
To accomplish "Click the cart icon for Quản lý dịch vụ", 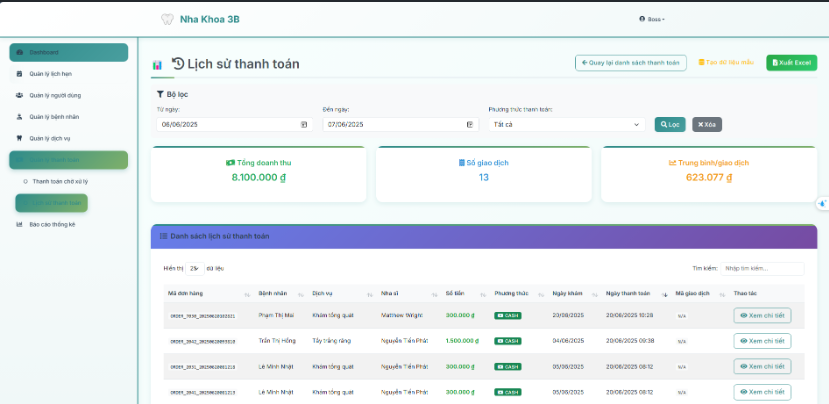I will coord(20,138).
